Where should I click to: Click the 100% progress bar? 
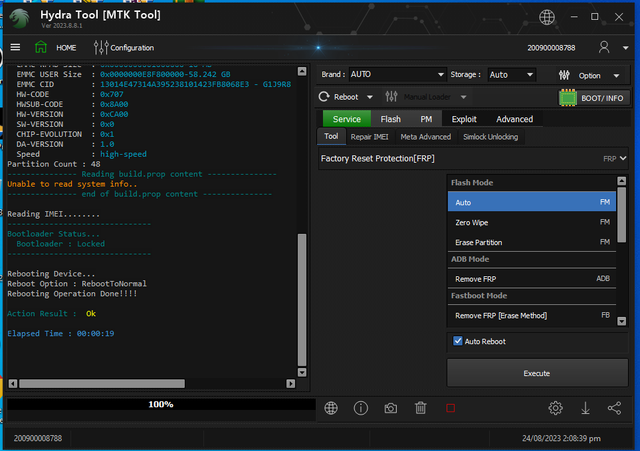[161, 404]
